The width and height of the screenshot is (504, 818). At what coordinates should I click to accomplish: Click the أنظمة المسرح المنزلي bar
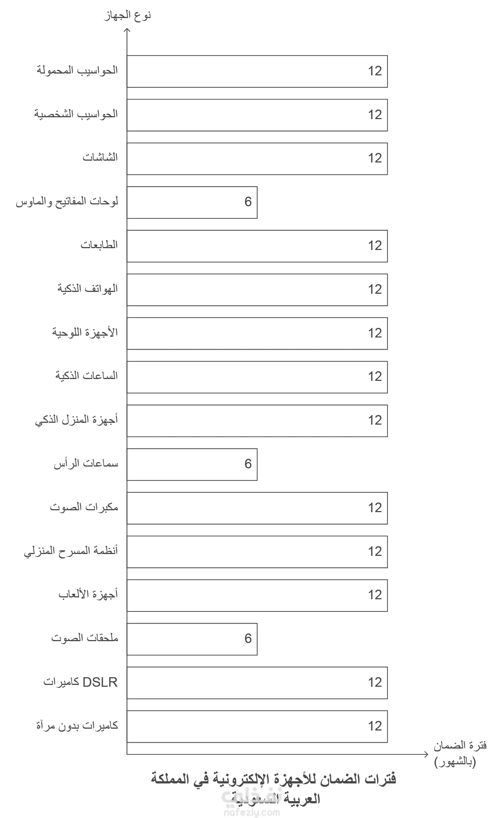(257, 552)
